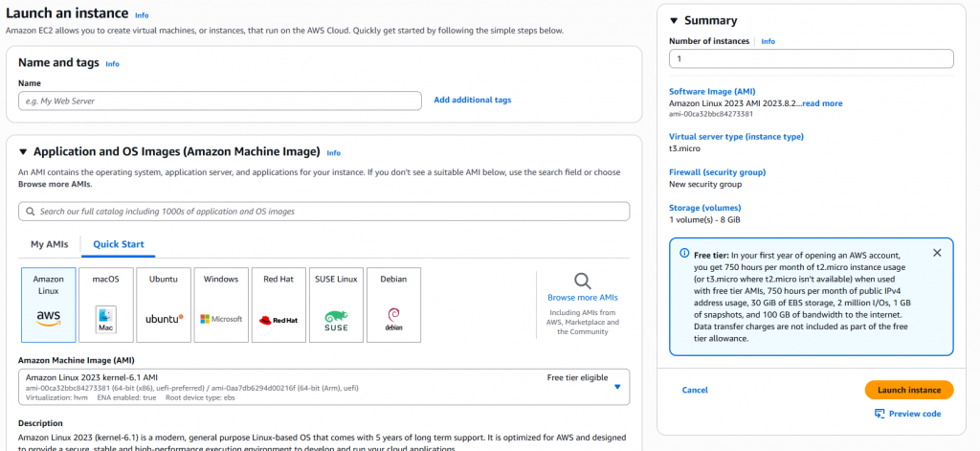Choose the macOS AMI tile
Viewport: 980px width, 451px height.
(106, 304)
